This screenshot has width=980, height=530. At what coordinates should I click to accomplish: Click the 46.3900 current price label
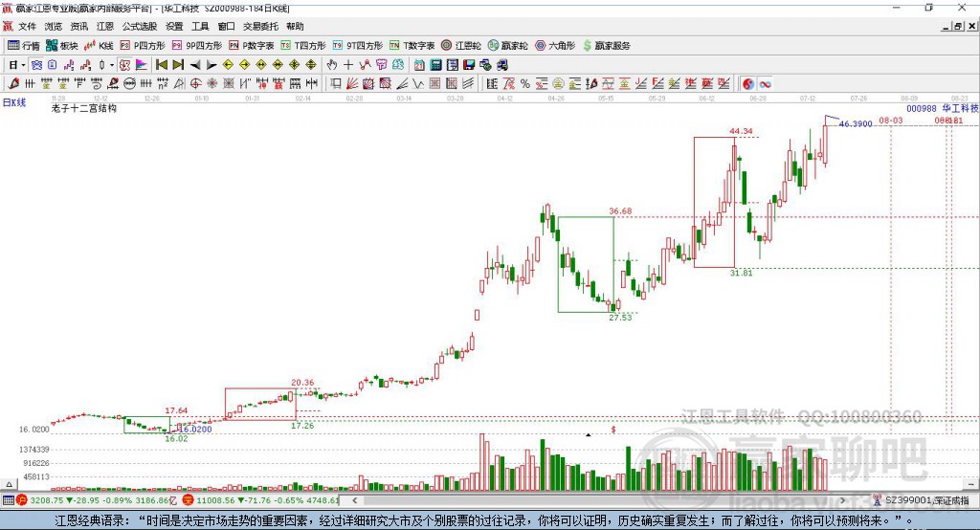[855, 123]
